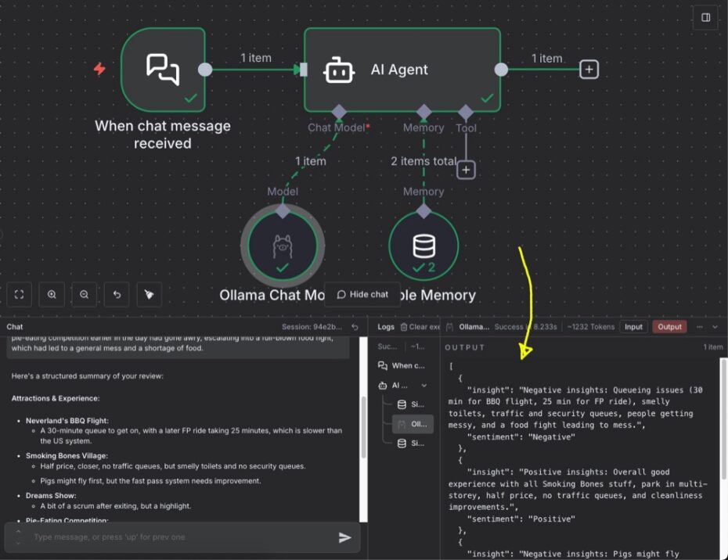Switch to Output view in logs

[x=669, y=327]
